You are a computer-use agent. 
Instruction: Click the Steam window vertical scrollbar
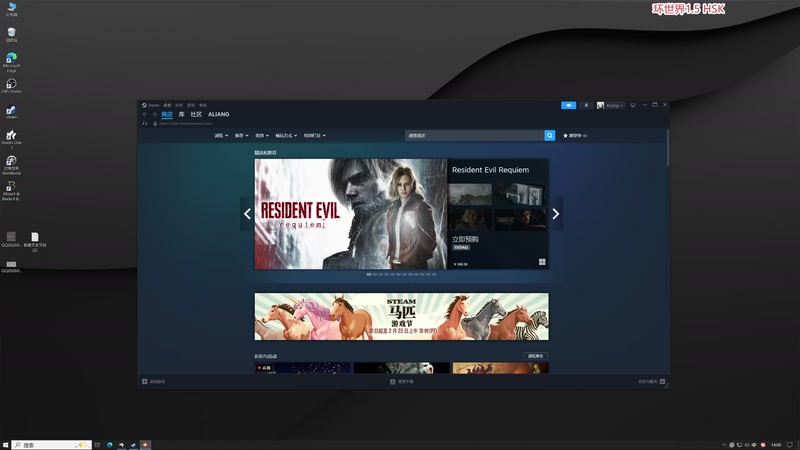[667, 148]
